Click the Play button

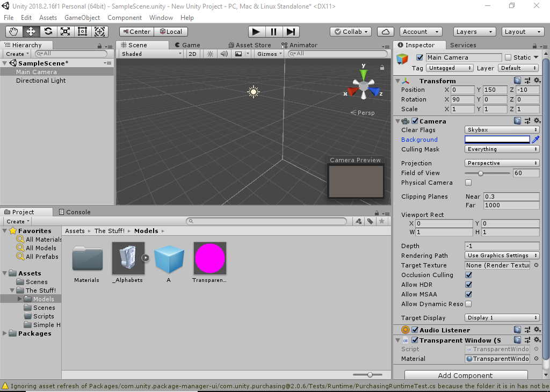point(256,32)
